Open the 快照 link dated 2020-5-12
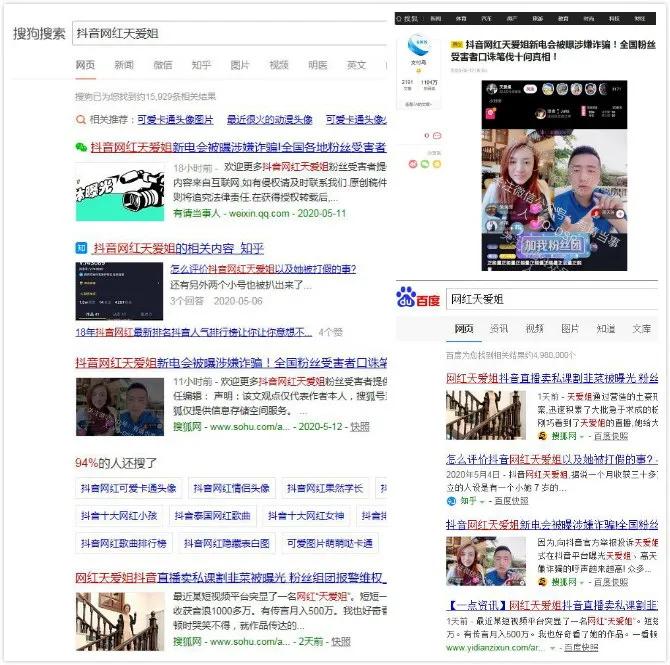The height and width of the screenshot is (665, 670). tap(360, 427)
